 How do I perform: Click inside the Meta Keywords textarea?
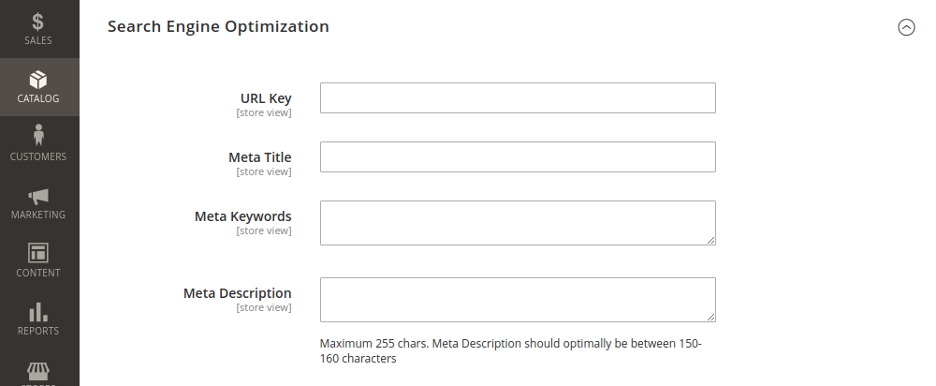click(518, 223)
